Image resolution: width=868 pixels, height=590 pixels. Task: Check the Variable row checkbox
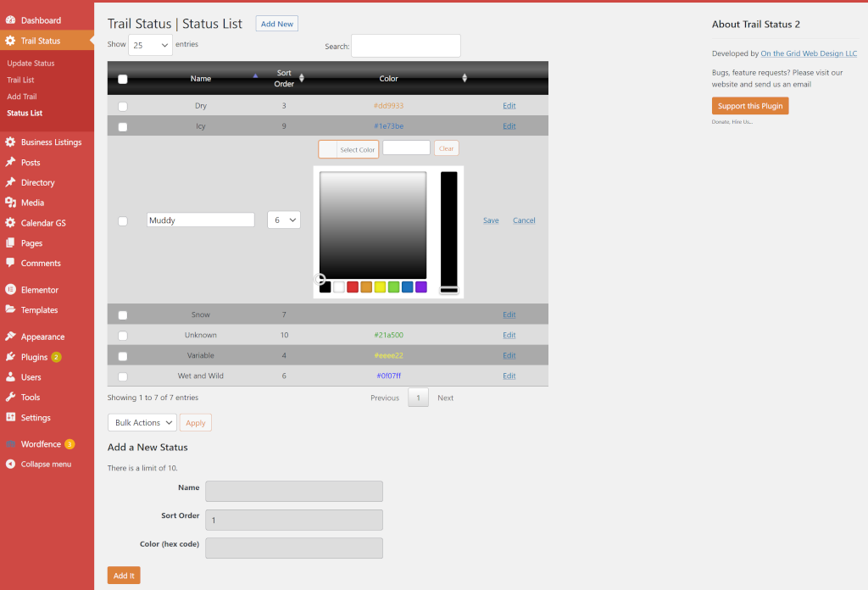[123, 356]
